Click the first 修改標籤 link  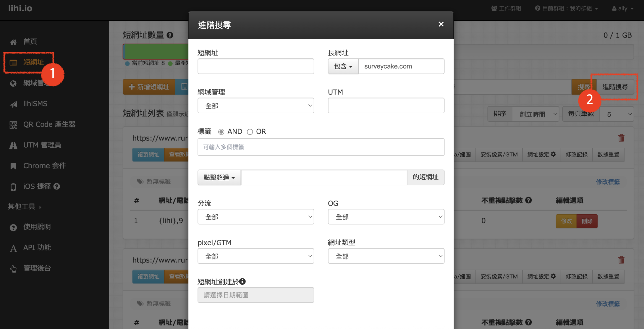[608, 182]
